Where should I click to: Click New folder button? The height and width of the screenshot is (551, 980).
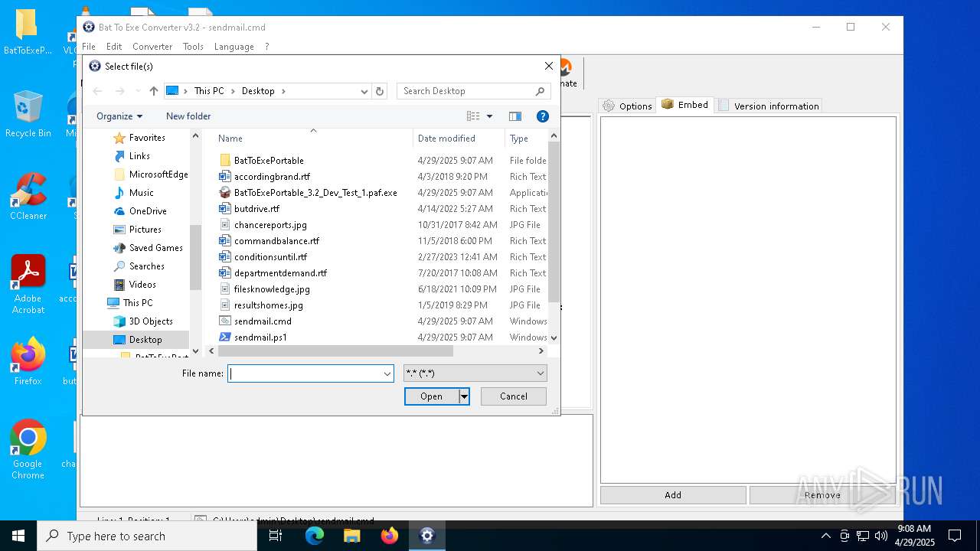click(188, 116)
